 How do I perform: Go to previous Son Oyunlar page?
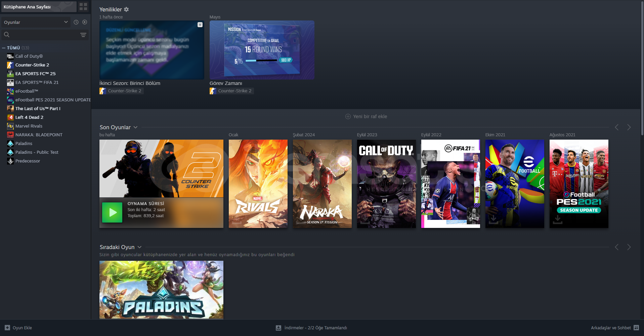pos(616,127)
